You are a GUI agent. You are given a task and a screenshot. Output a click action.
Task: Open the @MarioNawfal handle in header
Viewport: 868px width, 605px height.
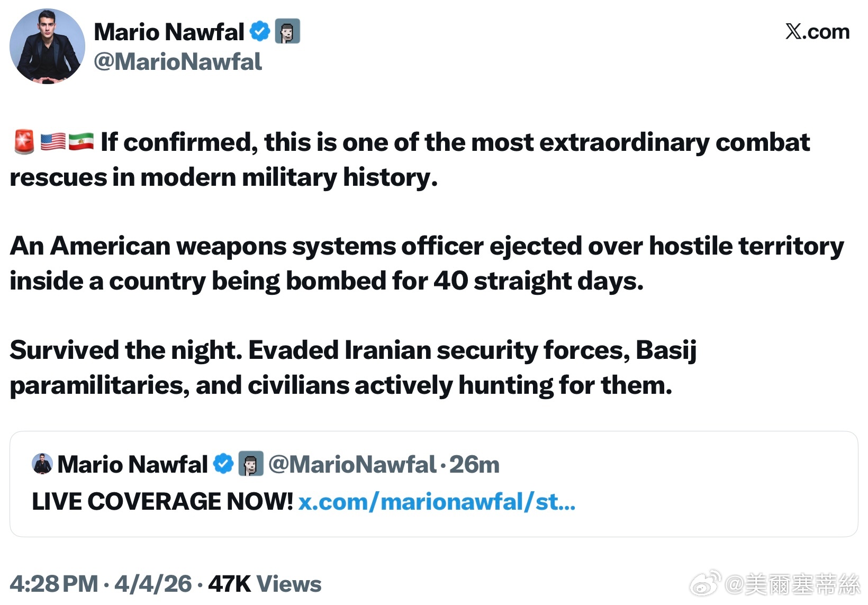point(177,62)
